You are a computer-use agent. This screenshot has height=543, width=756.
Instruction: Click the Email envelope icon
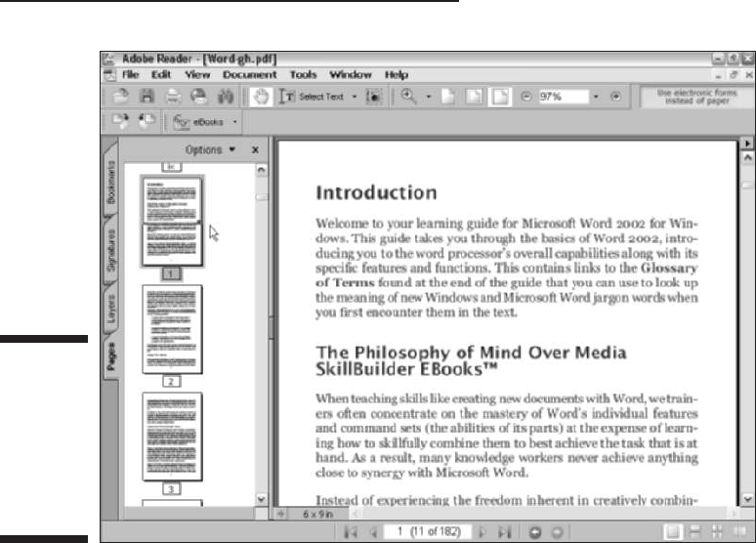click(198, 97)
